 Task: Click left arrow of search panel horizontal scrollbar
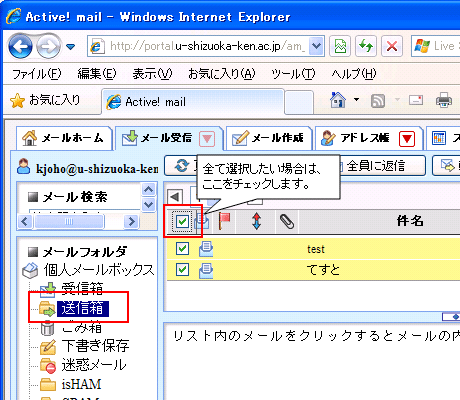[25, 221]
